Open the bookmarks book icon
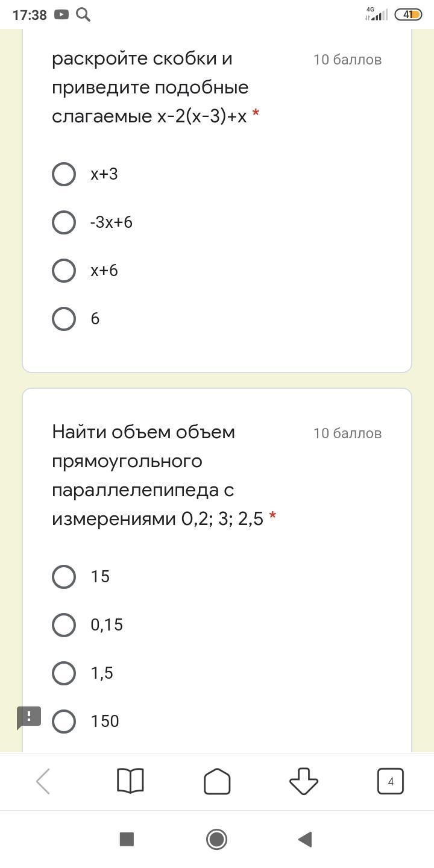This screenshot has width=434, height=868. pos(130,782)
